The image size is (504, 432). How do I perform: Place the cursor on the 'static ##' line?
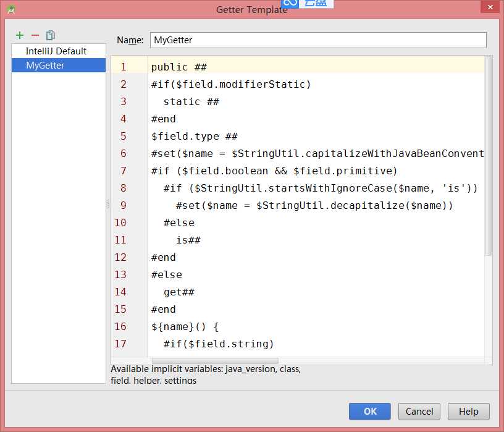click(191, 102)
